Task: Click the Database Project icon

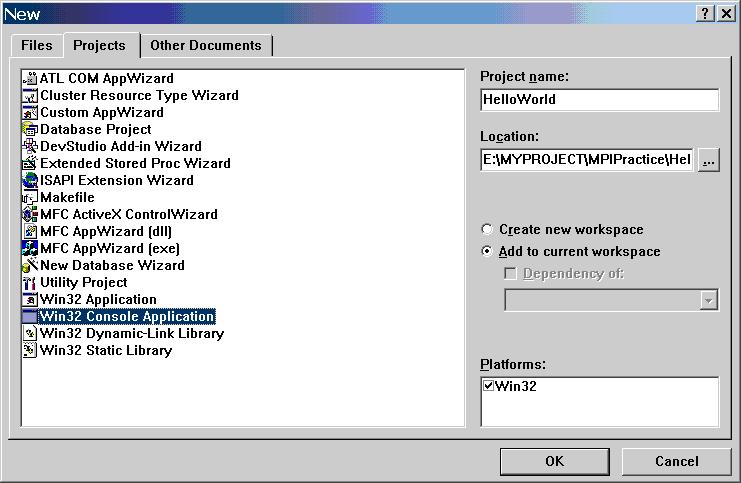Action: click(x=30, y=129)
